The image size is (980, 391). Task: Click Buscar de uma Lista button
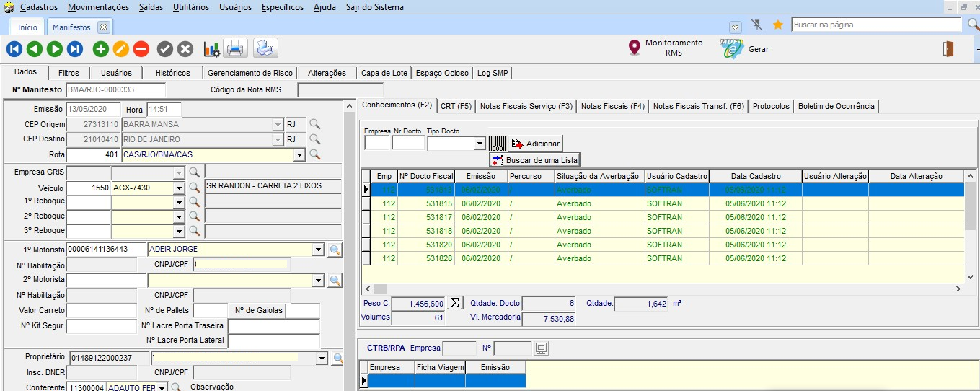pyautogui.click(x=536, y=159)
